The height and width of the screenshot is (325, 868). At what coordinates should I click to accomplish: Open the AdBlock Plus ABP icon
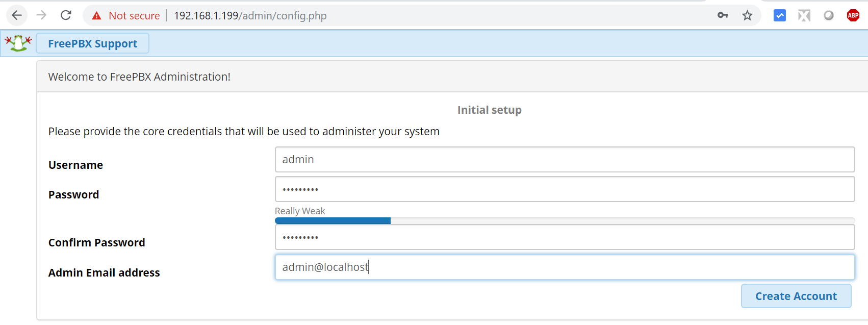pos(853,15)
